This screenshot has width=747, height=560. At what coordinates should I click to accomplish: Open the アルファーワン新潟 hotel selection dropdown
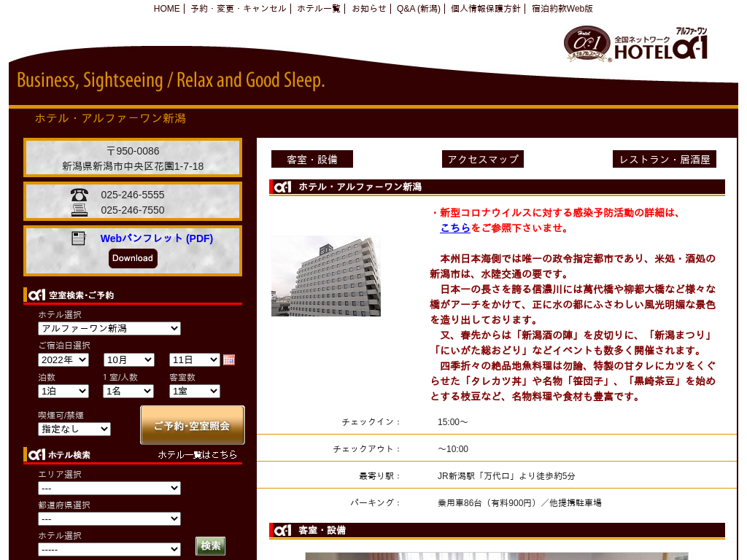pos(109,329)
